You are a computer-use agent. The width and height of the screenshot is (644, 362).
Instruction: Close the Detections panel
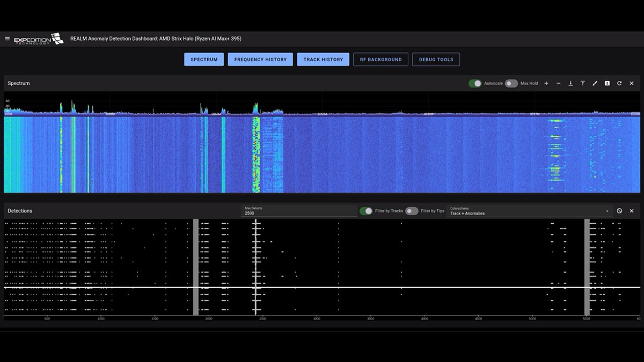click(632, 211)
